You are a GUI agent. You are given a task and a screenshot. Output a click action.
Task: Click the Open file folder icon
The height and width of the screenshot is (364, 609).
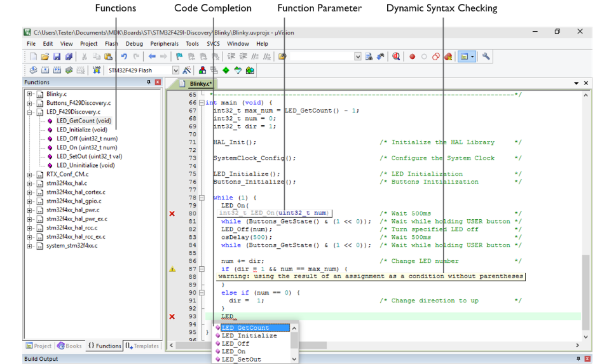45,57
